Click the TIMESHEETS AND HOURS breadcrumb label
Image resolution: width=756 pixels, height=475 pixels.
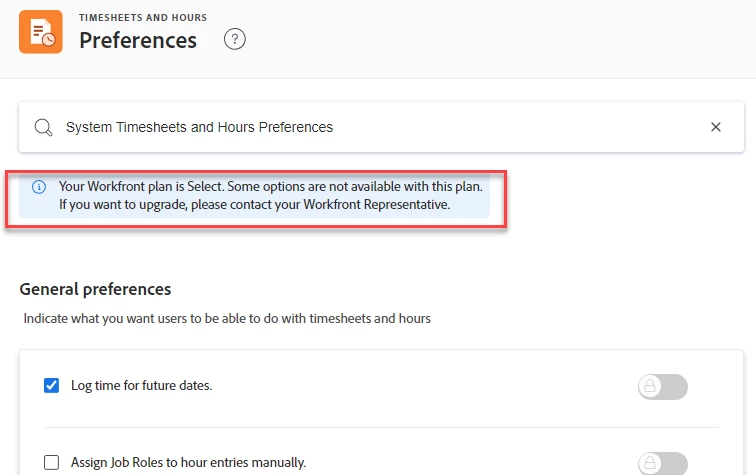(143, 17)
